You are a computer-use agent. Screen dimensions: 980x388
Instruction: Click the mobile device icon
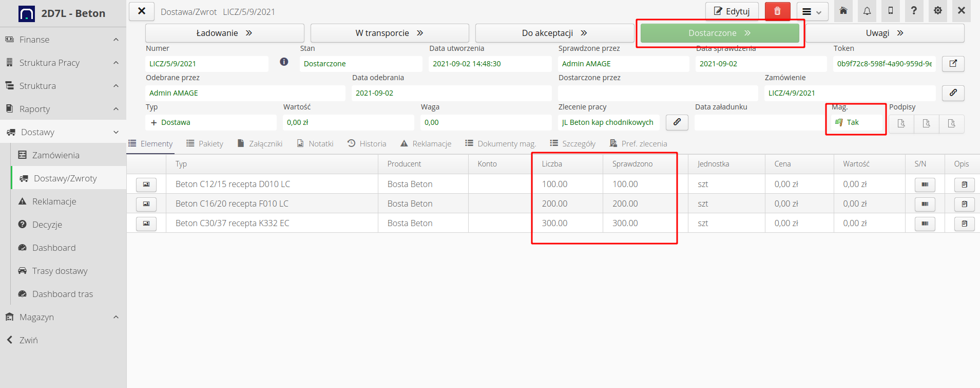click(891, 11)
